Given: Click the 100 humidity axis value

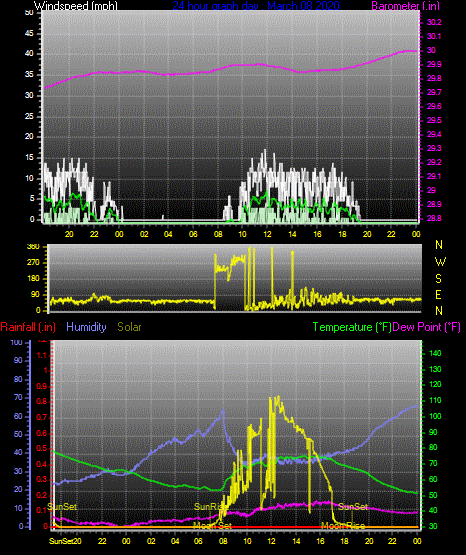Looking at the screenshot, I should [17, 342].
